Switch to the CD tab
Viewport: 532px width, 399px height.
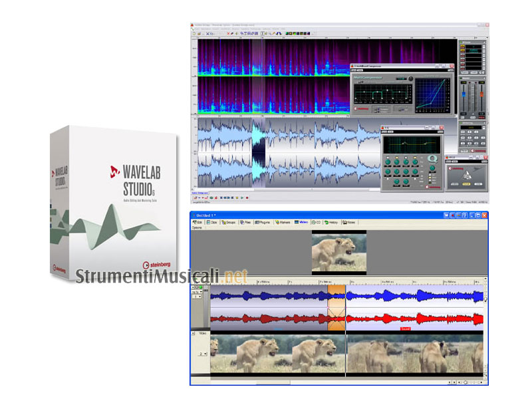(316, 222)
